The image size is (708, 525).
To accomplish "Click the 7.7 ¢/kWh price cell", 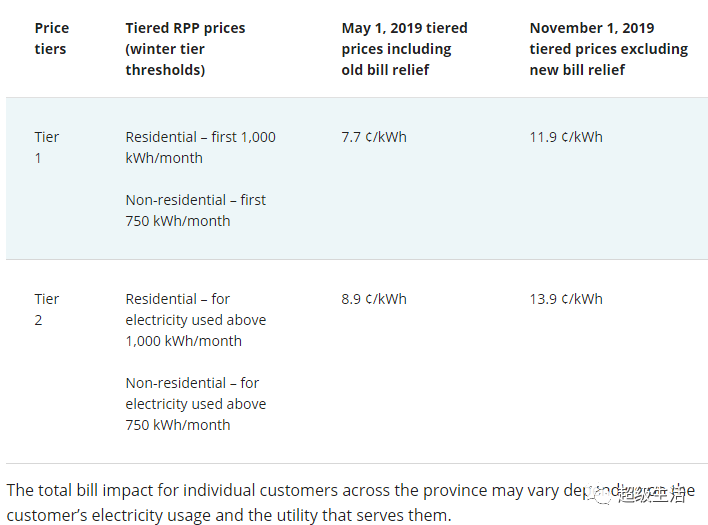I will click(x=374, y=137).
